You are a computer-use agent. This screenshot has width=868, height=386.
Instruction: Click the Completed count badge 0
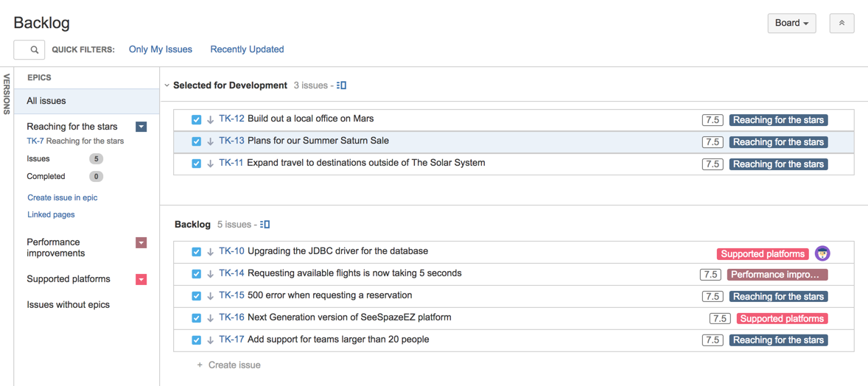coord(96,177)
